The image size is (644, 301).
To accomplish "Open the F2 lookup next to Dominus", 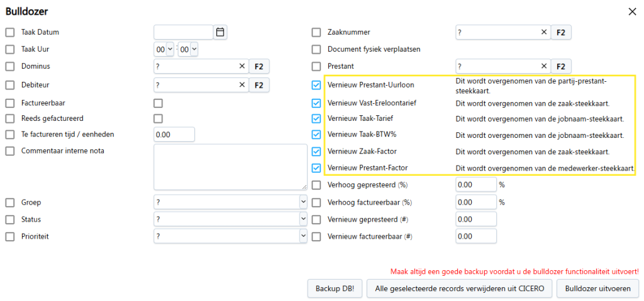I will click(x=258, y=66).
